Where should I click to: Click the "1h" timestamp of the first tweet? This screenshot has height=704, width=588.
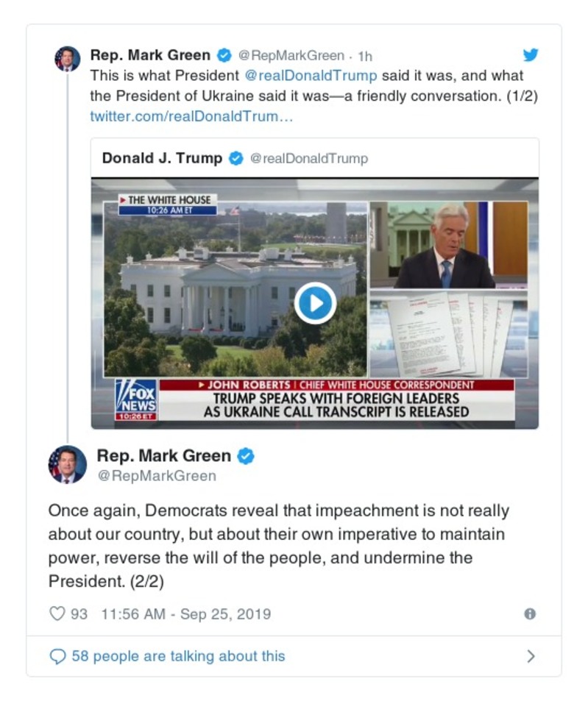(x=364, y=55)
